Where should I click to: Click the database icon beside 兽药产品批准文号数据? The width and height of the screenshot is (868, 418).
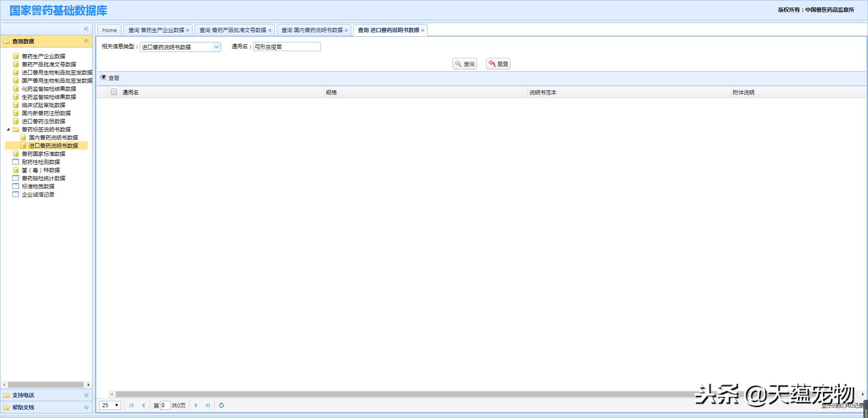pyautogui.click(x=16, y=64)
